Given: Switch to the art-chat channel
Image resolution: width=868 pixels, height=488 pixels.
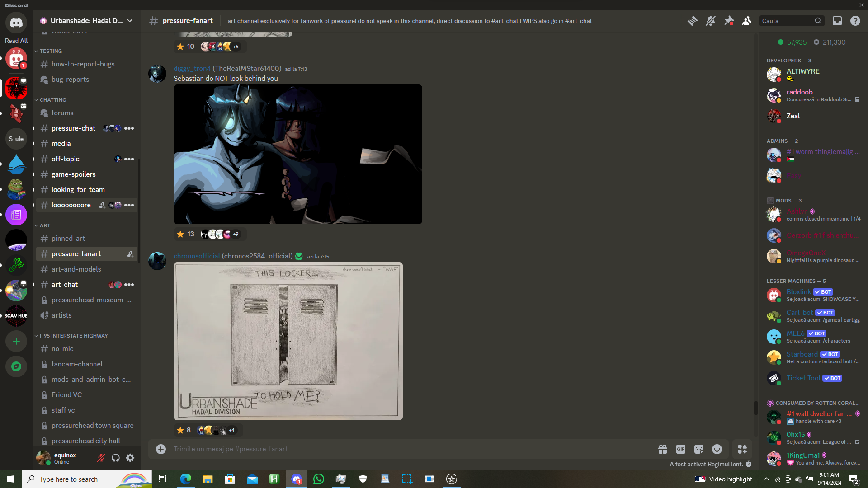Looking at the screenshot, I should pyautogui.click(x=65, y=285).
